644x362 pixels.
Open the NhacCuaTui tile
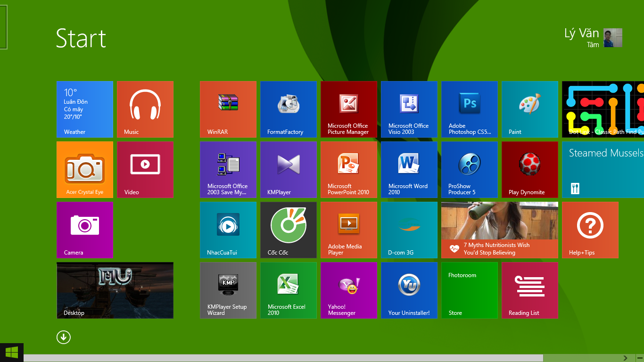tap(228, 230)
